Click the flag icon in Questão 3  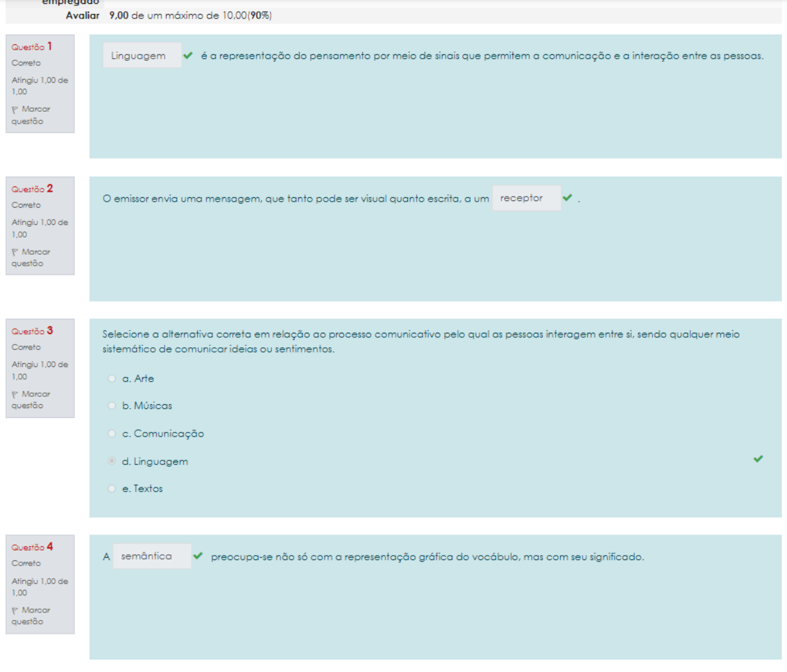click(x=15, y=394)
